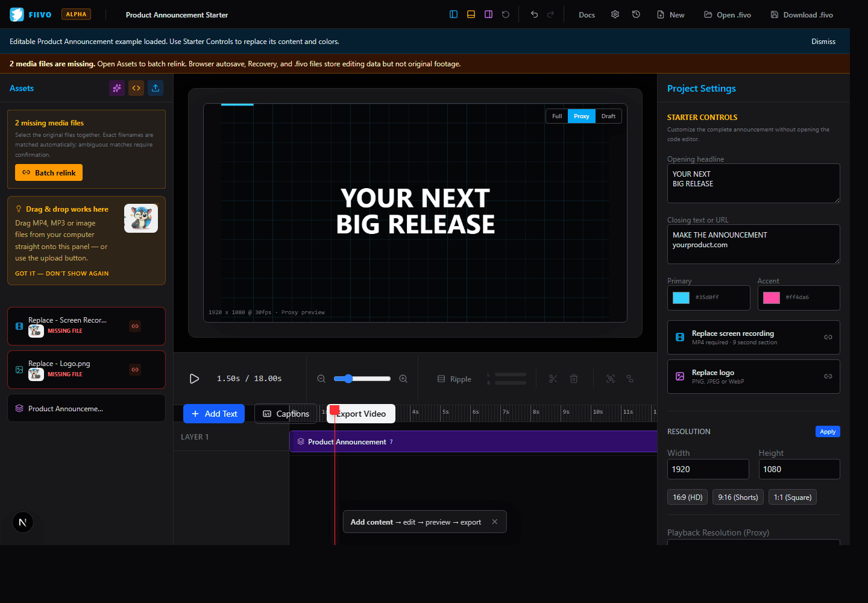
Task: Click Got it — don't show again
Action: pos(62,274)
